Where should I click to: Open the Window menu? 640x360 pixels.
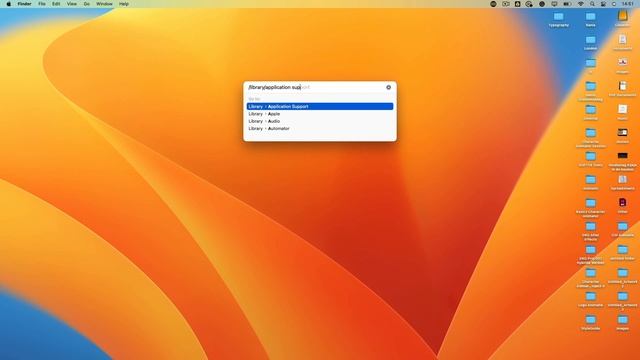click(x=104, y=4)
